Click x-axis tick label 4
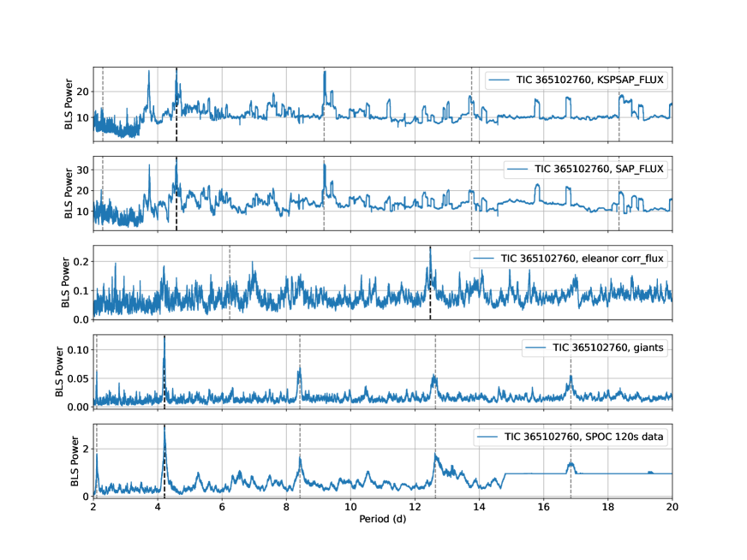This screenshot has height=560, width=747. coord(158,507)
